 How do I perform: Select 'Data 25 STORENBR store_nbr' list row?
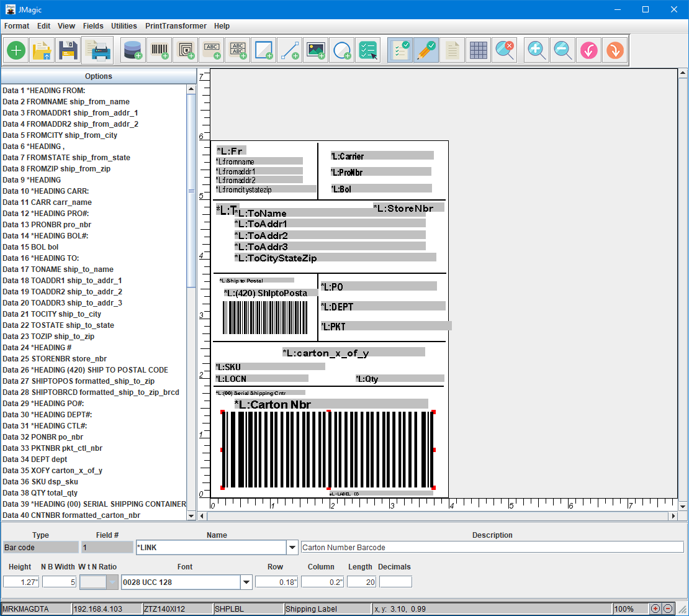(x=94, y=359)
